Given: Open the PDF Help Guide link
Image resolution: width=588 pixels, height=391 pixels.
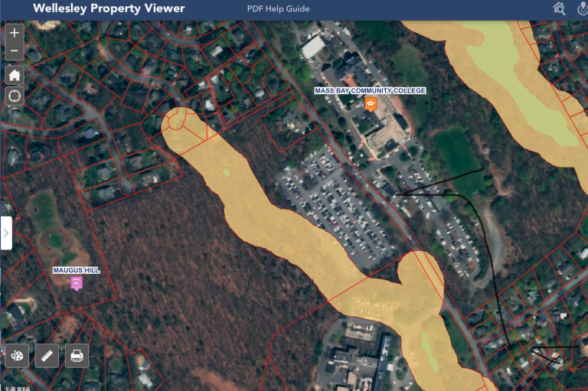Looking at the screenshot, I should pos(278,8).
